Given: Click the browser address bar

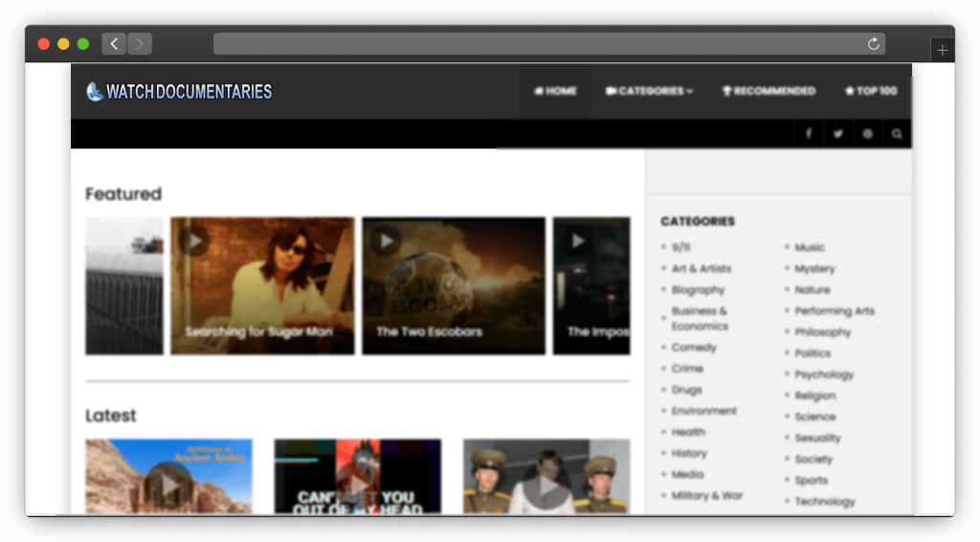Looking at the screenshot, I should (x=536, y=44).
